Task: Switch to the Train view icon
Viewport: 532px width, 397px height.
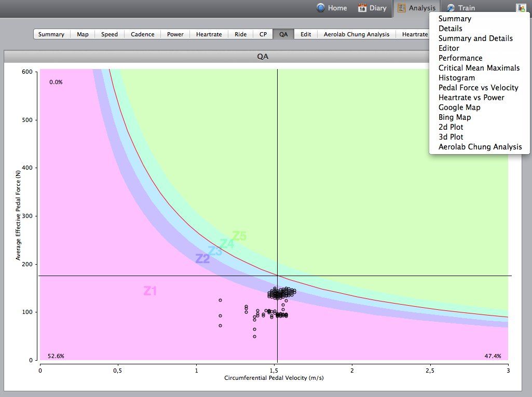Action: (x=451, y=8)
